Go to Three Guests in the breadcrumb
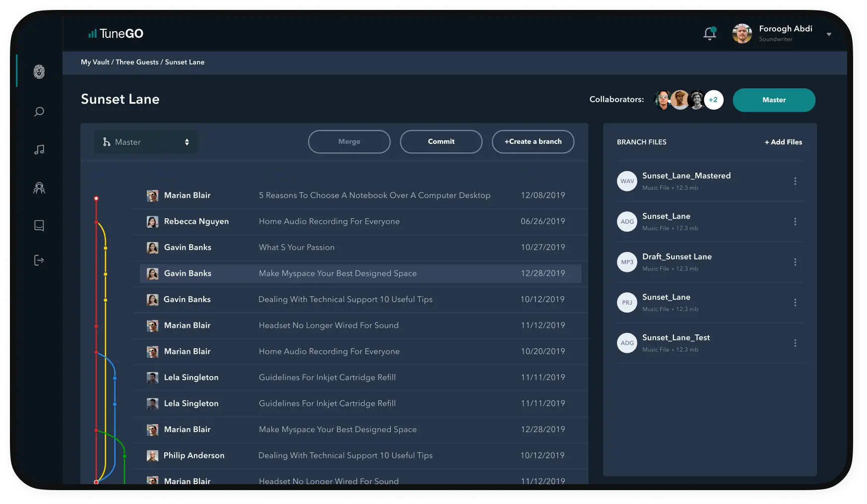The image size is (867, 504). pyautogui.click(x=137, y=62)
